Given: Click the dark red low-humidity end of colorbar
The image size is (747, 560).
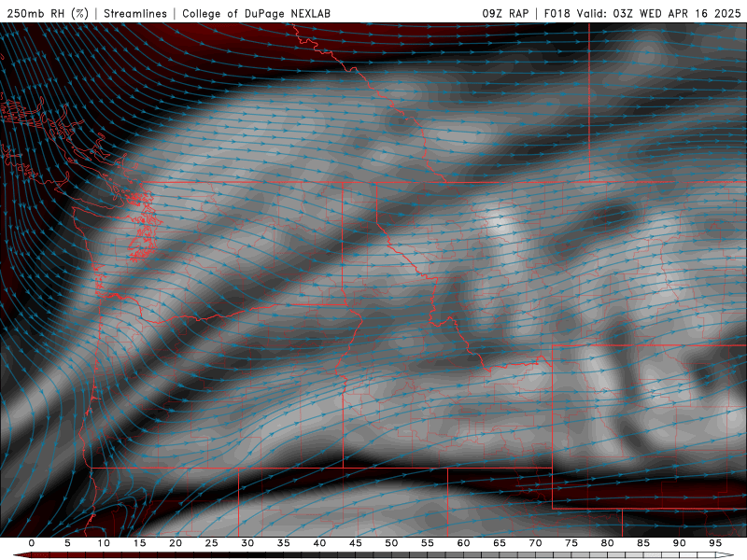Looking at the screenshot, I should (x=21, y=555).
